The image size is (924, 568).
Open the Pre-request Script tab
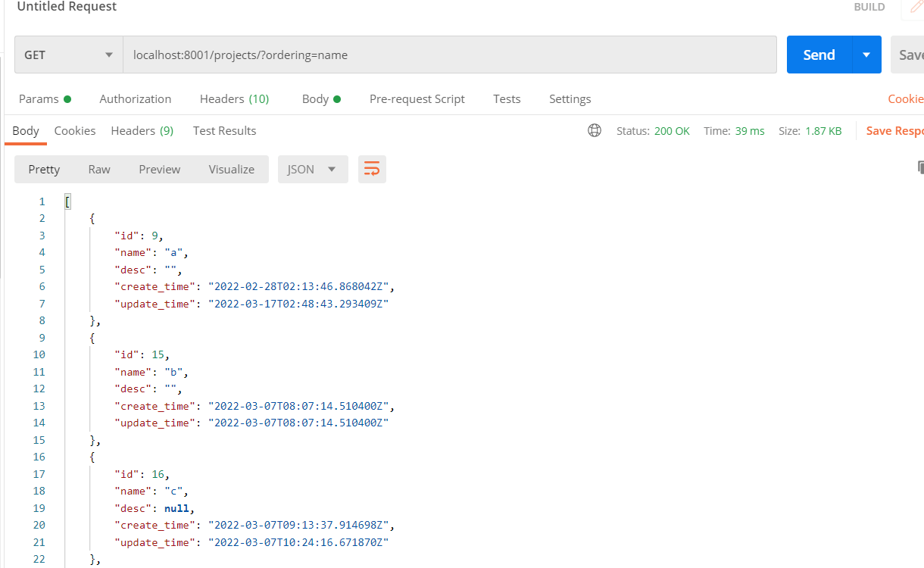417,99
